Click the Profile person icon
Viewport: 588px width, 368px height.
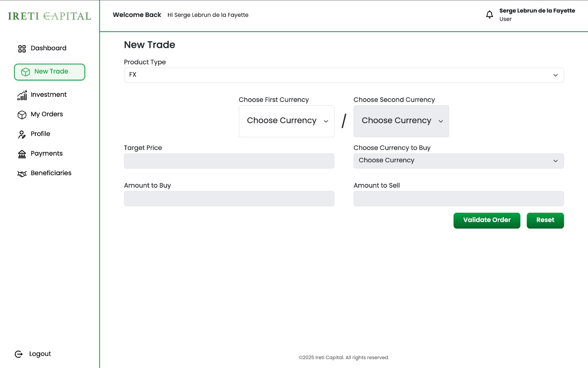pyautogui.click(x=22, y=134)
